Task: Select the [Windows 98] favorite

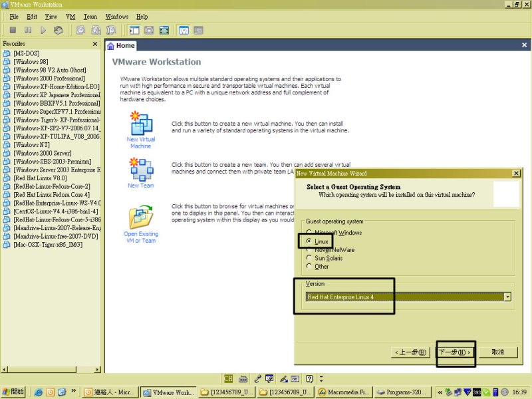Action: tap(31, 61)
